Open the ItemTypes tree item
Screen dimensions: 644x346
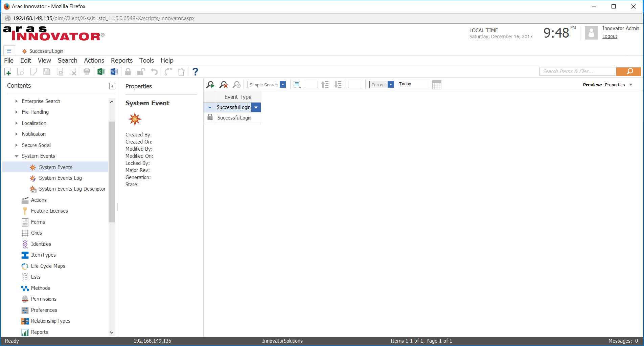coord(43,255)
